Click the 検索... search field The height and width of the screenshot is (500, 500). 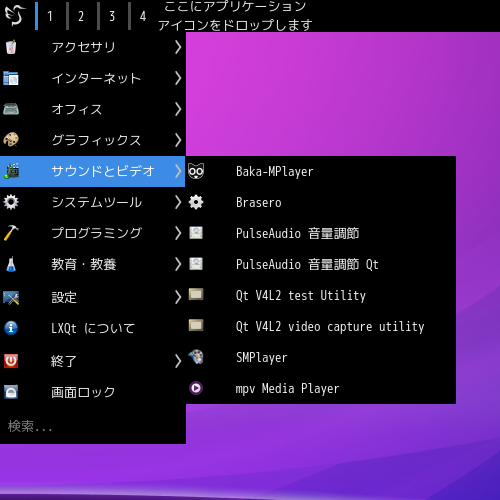(x=93, y=426)
